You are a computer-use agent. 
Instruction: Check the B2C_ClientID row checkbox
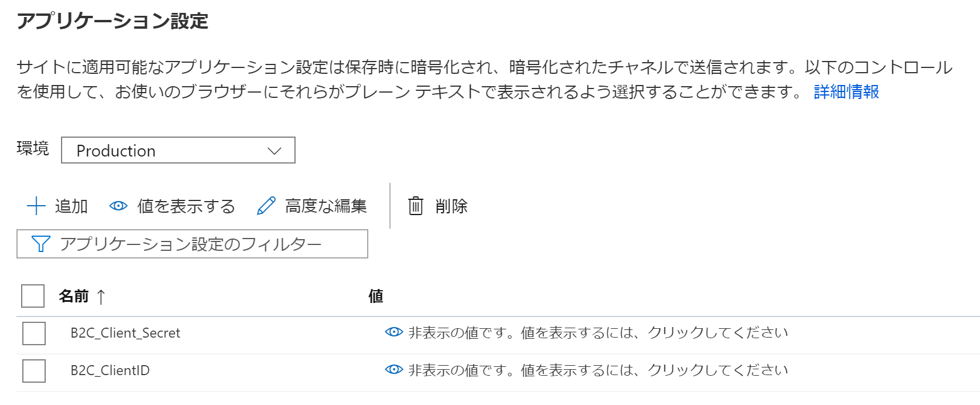[x=33, y=370]
